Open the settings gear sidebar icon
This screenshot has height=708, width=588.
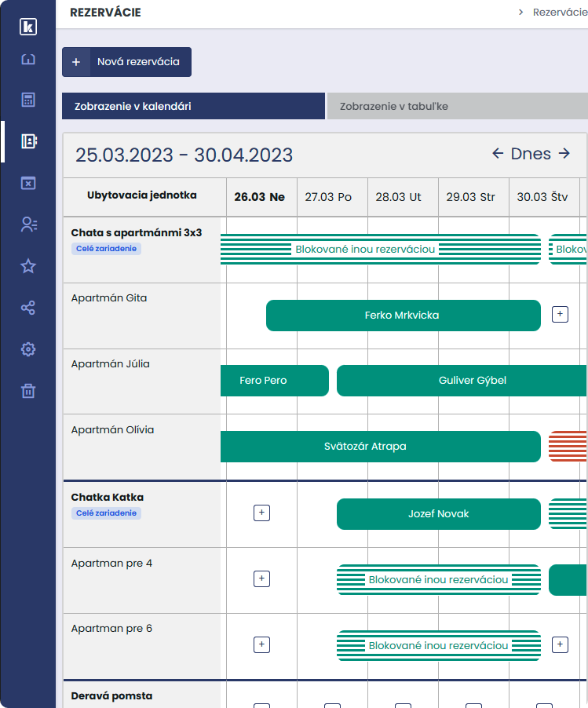point(28,349)
